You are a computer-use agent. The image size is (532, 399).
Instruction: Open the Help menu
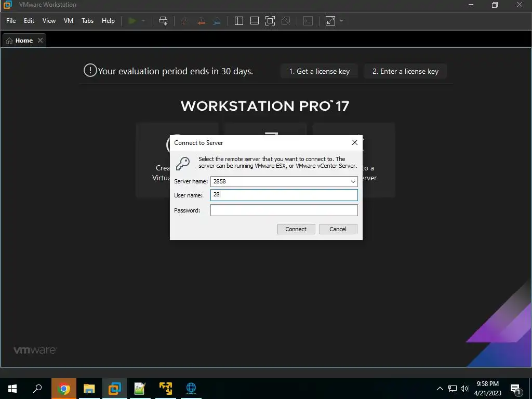(x=108, y=21)
